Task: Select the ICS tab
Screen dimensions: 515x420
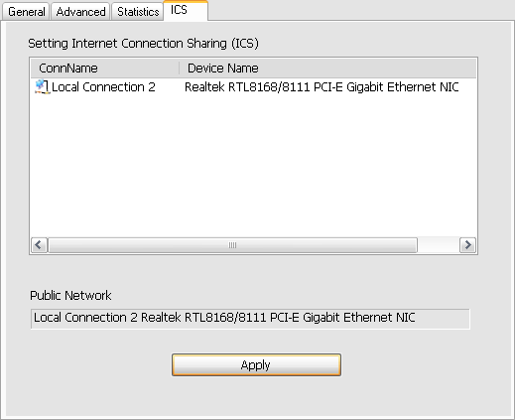Action: coord(186,10)
